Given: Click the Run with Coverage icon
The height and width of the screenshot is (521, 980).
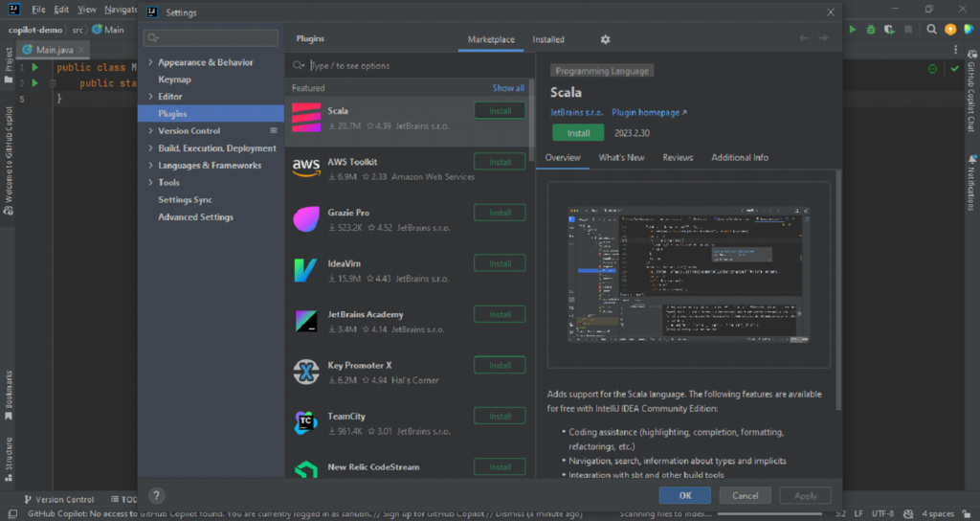Looking at the screenshot, I should click(x=889, y=30).
